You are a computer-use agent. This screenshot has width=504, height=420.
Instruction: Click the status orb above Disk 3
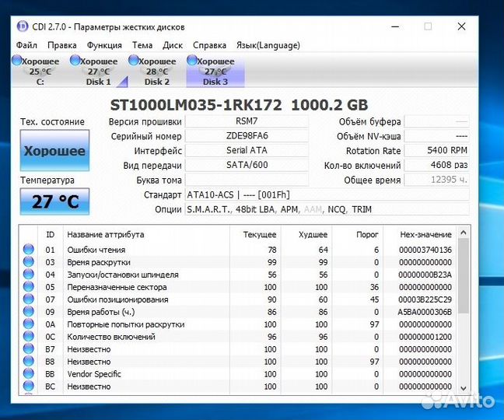coord(192,60)
